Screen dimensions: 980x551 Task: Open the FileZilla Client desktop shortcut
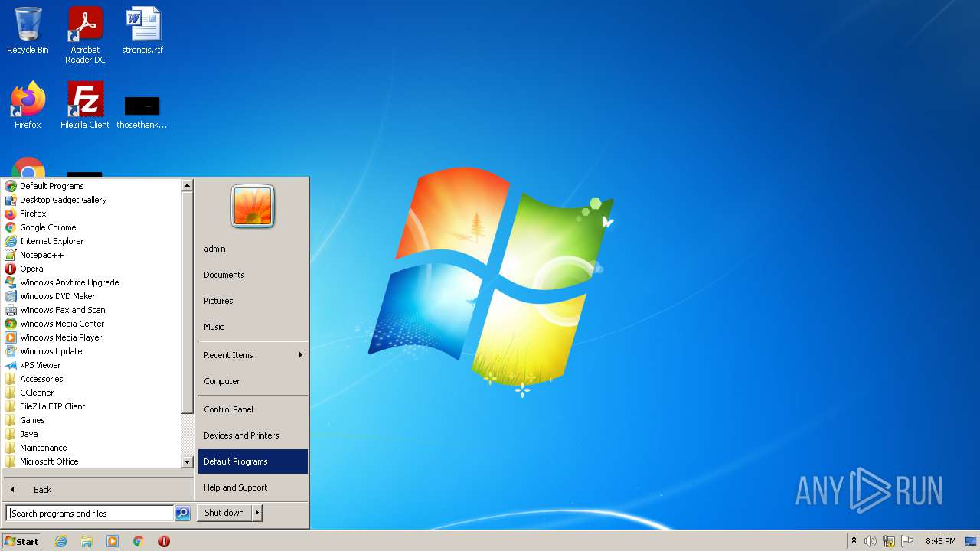[x=85, y=105]
